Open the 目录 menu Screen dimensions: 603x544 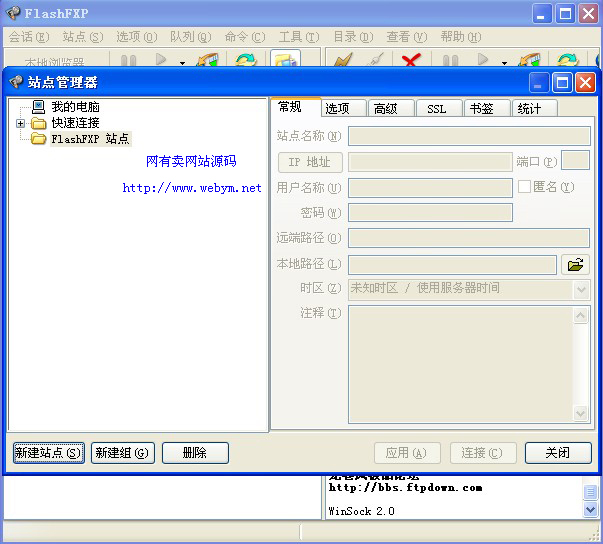[353, 37]
